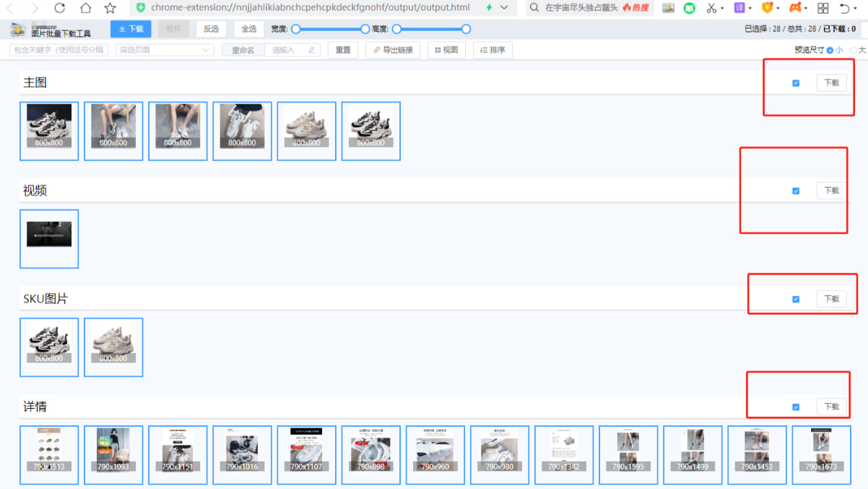Click the browser undo arrow icon
Image resolution: width=868 pixels, height=489 pixels.
point(845,8)
